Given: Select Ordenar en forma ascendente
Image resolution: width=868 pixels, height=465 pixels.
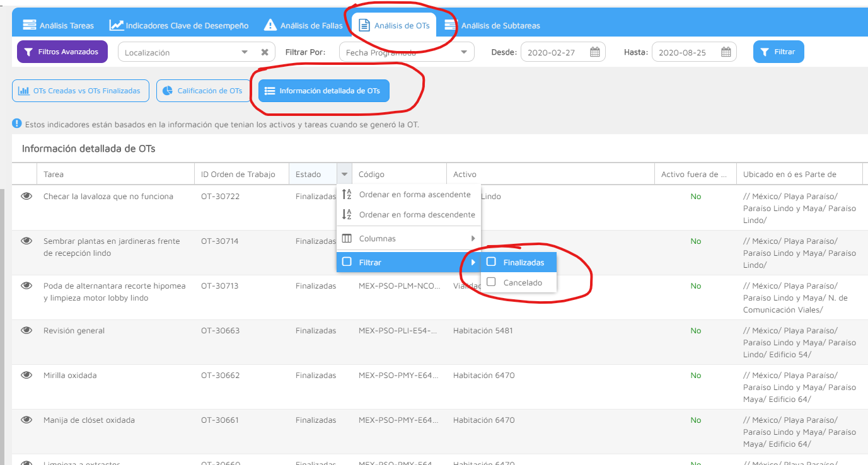Looking at the screenshot, I should [414, 195].
